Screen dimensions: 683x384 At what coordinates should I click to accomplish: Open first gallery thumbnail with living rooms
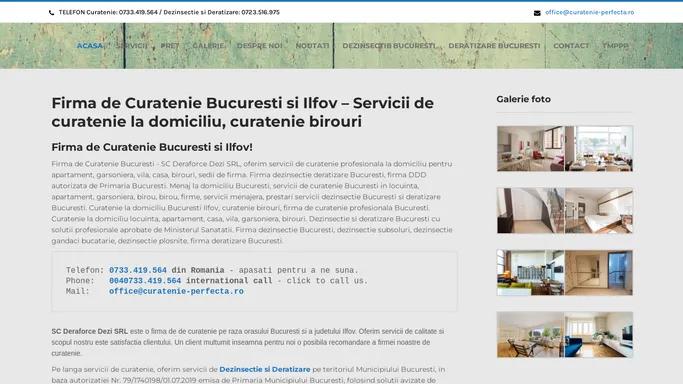(x=565, y=148)
